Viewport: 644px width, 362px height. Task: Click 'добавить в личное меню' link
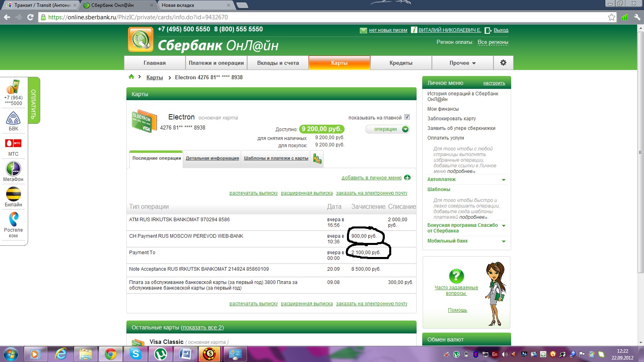tap(372, 178)
